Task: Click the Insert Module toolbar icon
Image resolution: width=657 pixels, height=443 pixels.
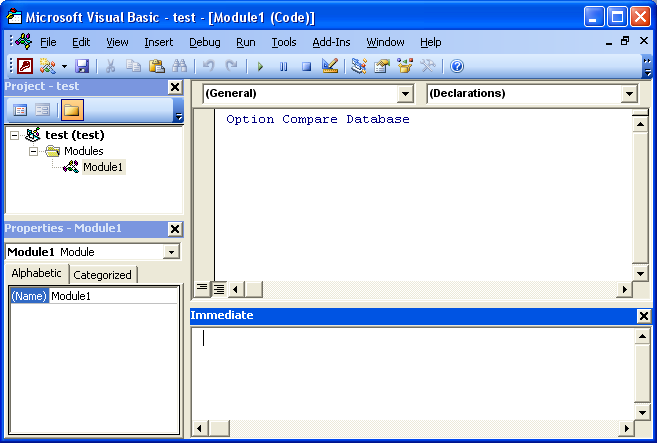Action: click(x=47, y=66)
